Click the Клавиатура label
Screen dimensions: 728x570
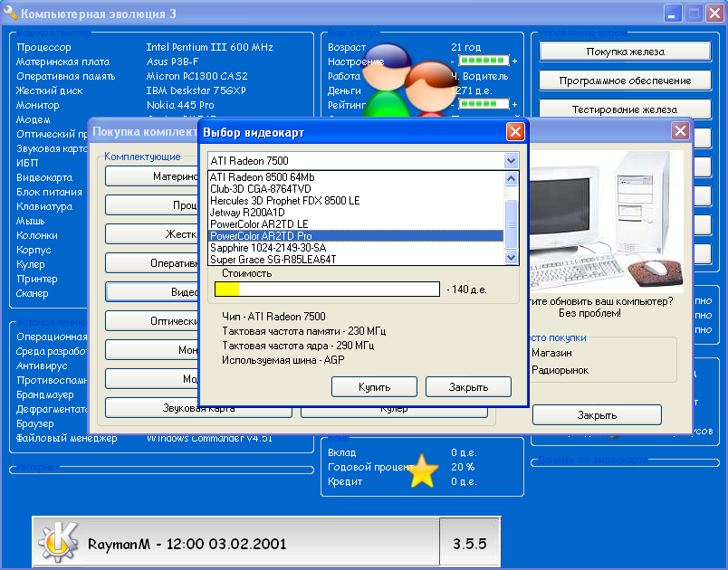coord(44,206)
